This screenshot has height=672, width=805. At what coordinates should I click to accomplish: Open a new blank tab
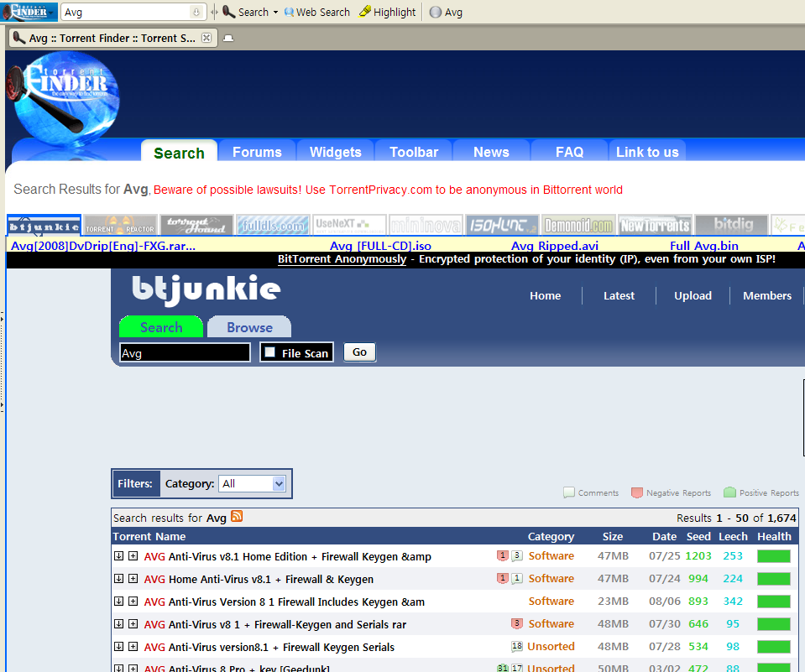(228, 38)
